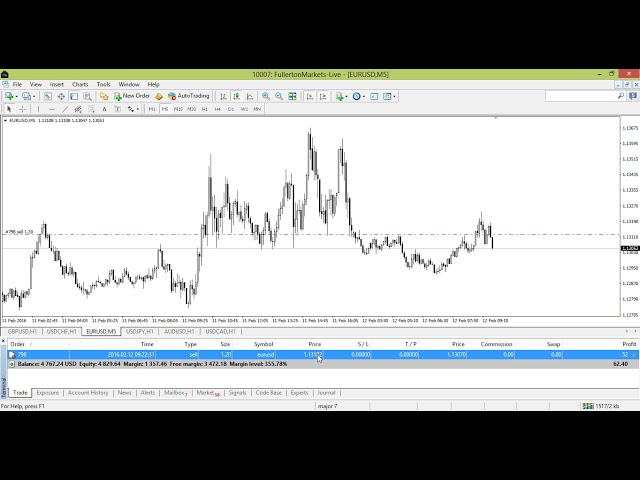Open the File menu
This screenshot has width=640, height=480.
(17, 84)
